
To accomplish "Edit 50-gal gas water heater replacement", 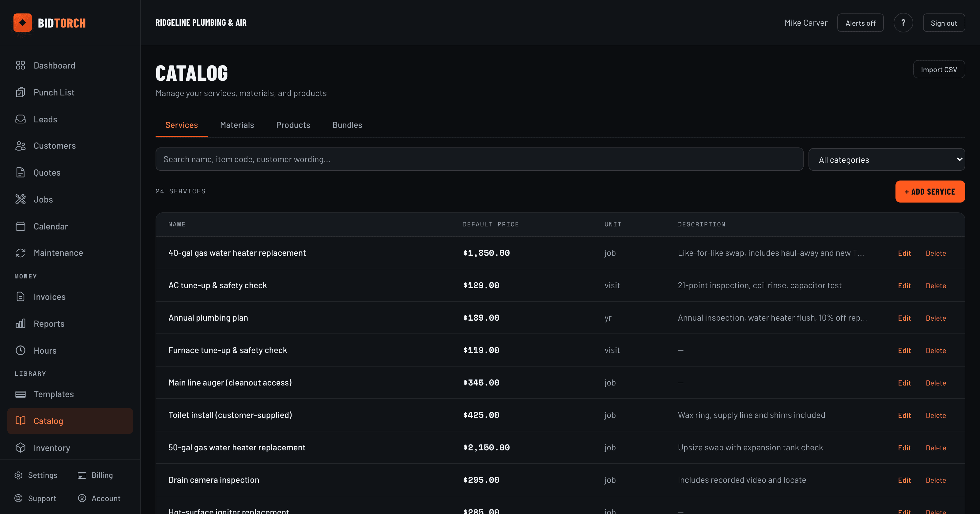I will point(904,448).
